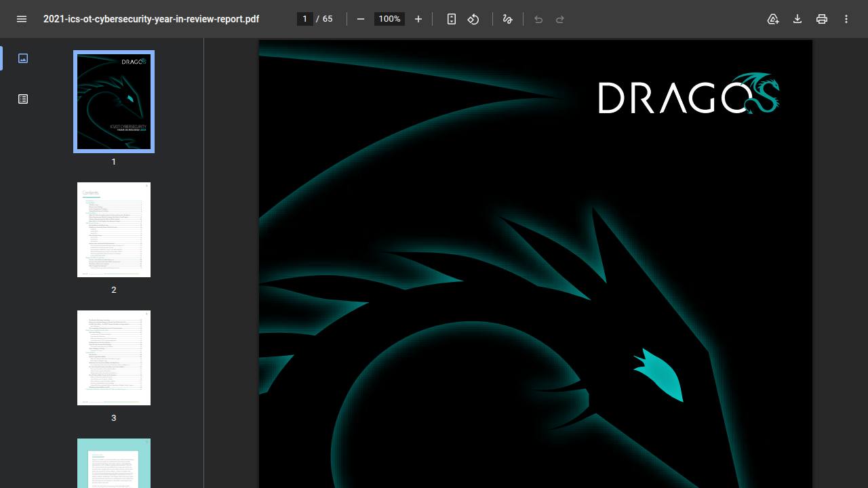This screenshot has height=488, width=868.
Task: Jump to page 3 thumbnail
Action: coord(114,358)
